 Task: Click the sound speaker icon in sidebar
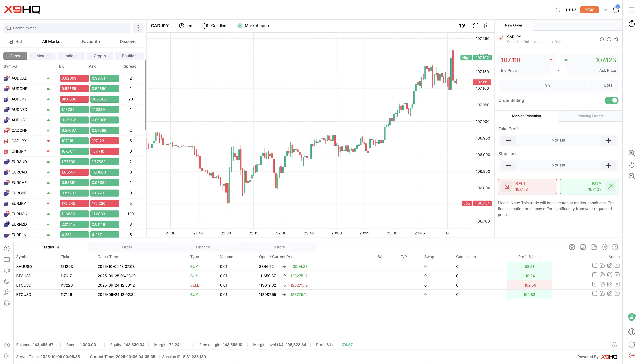click(7, 270)
